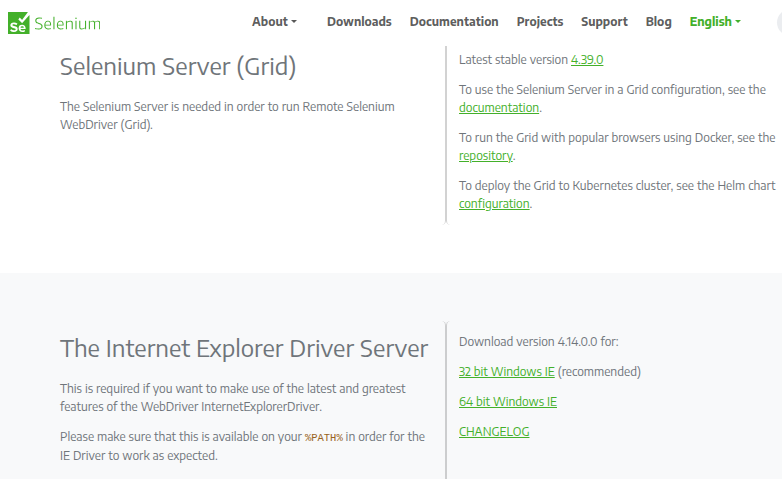Open the Support nav item
The width and height of the screenshot is (782, 479).
click(x=604, y=21)
